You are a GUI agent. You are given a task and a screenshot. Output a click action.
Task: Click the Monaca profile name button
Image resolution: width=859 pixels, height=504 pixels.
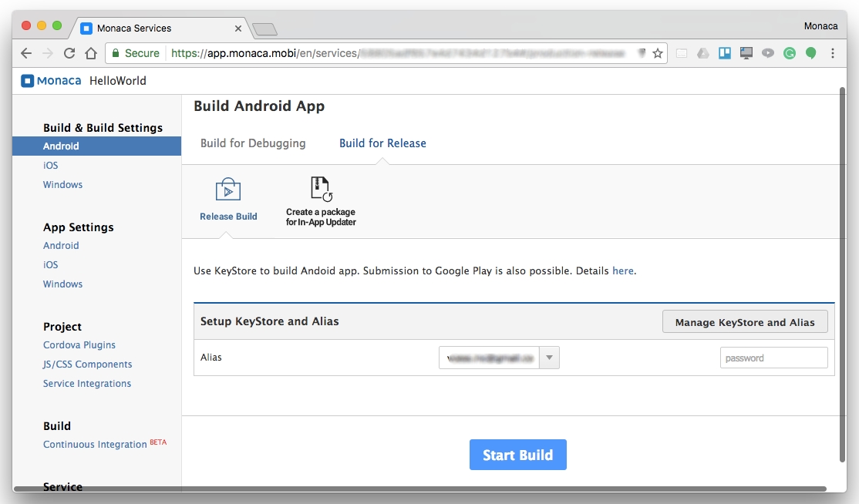(820, 25)
